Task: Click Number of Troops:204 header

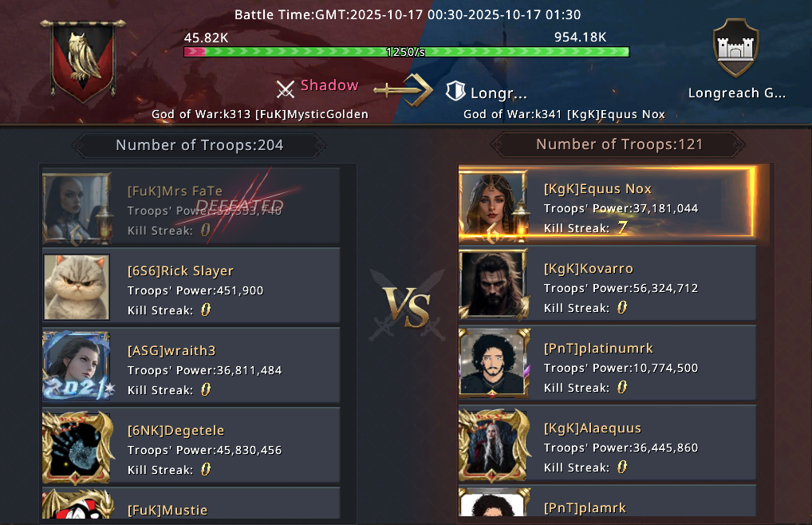Action: pyautogui.click(x=199, y=145)
